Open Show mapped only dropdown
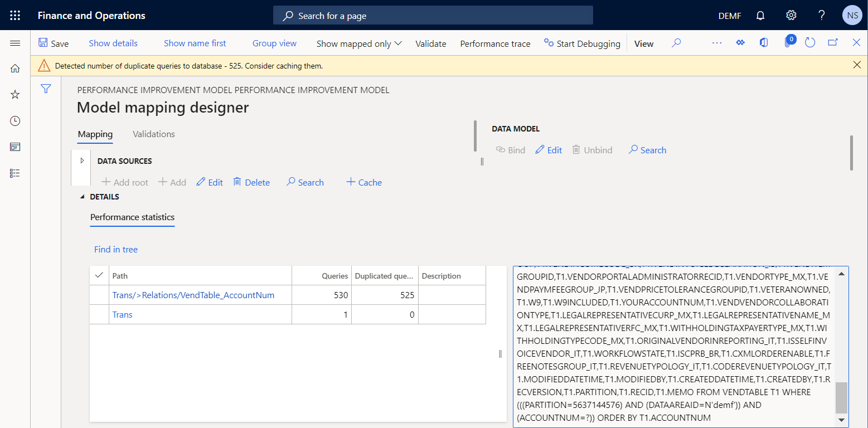The width and height of the screenshot is (868, 428). (x=359, y=43)
